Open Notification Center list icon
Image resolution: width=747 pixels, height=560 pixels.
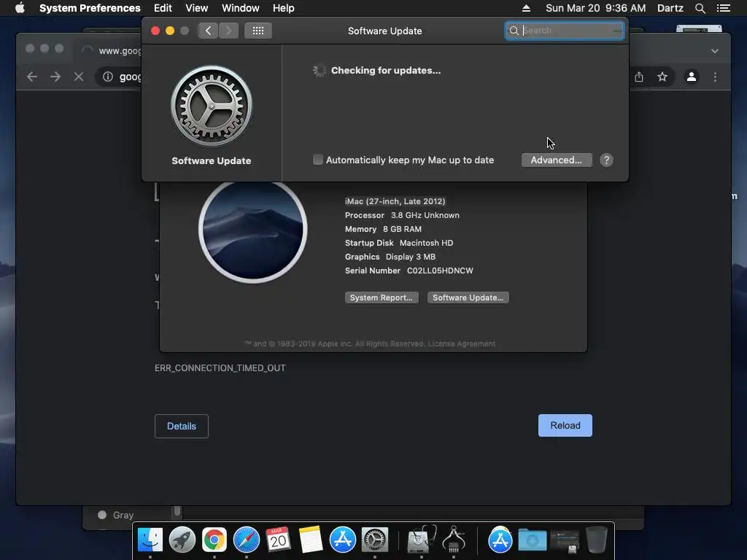(723, 8)
